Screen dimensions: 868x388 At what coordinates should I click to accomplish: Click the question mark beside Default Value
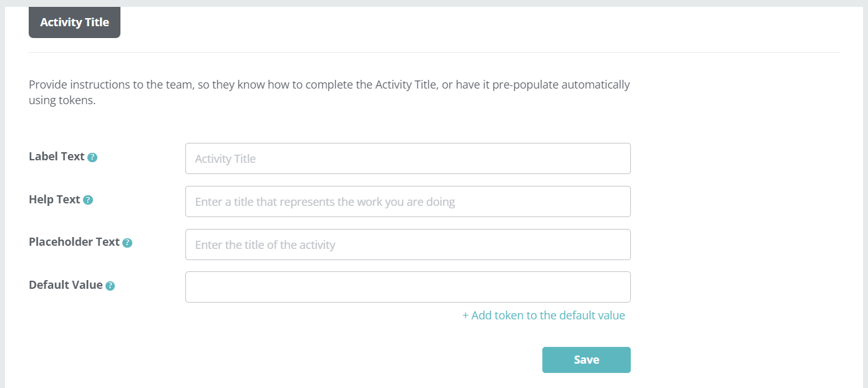(110, 286)
